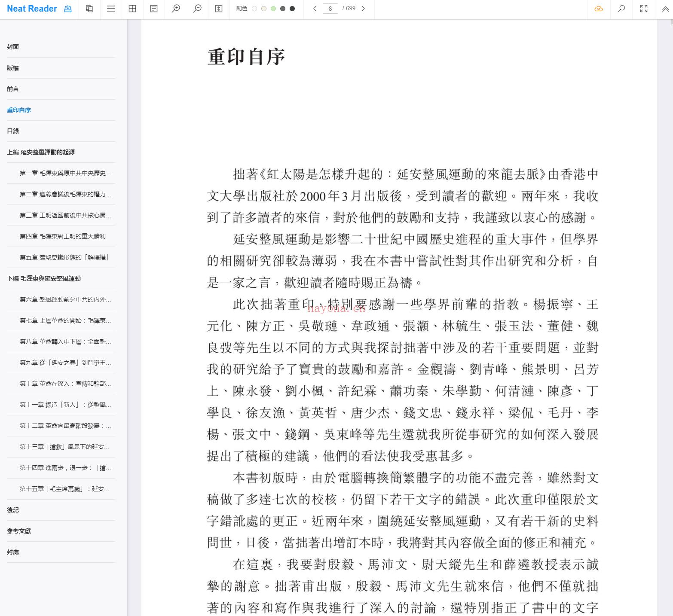Image resolution: width=673 pixels, height=616 pixels.
Task: Zoom out with the magnifier minus icon
Action: pos(197,9)
